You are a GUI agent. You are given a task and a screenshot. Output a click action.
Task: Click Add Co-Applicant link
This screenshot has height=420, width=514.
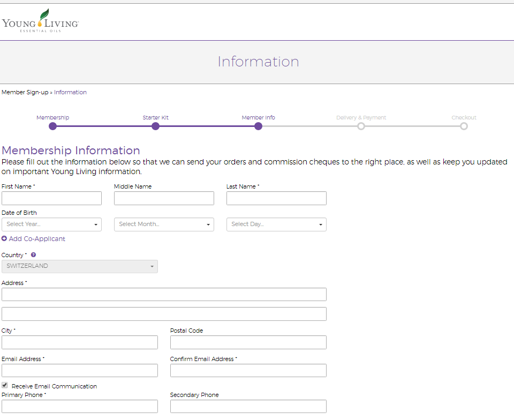(37, 239)
